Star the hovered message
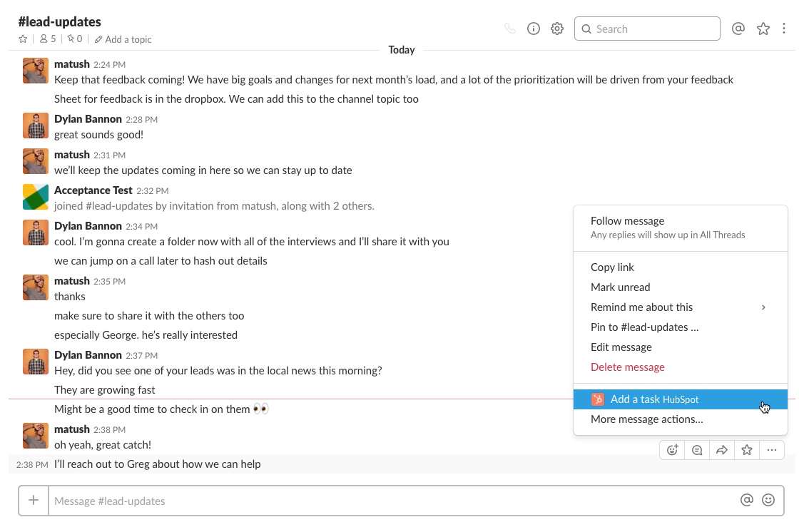 746,450
